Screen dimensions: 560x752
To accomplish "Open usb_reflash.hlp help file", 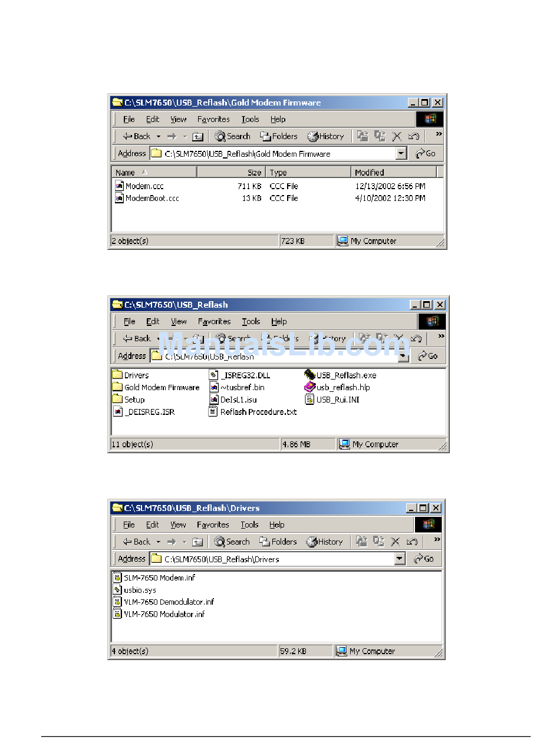I will [x=337, y=388].
